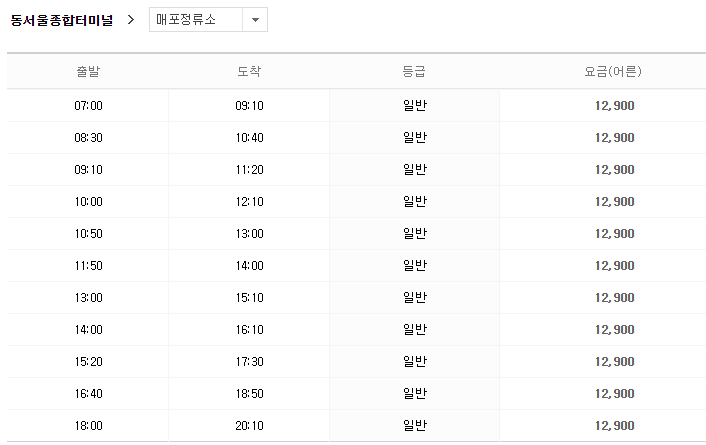Click 일반 grade in the 15:20 row
706x445 pixels.
tap(414, 361)
